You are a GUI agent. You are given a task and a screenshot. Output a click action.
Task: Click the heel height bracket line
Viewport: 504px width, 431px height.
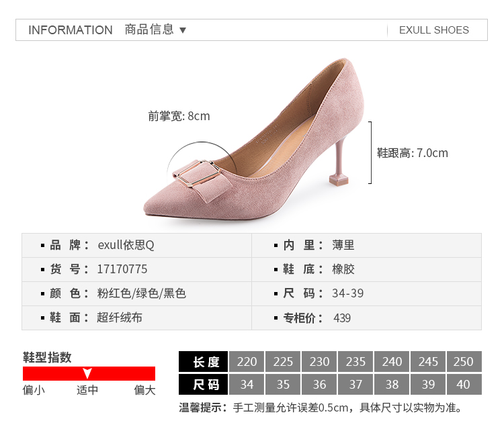click(x=370, y=152)
